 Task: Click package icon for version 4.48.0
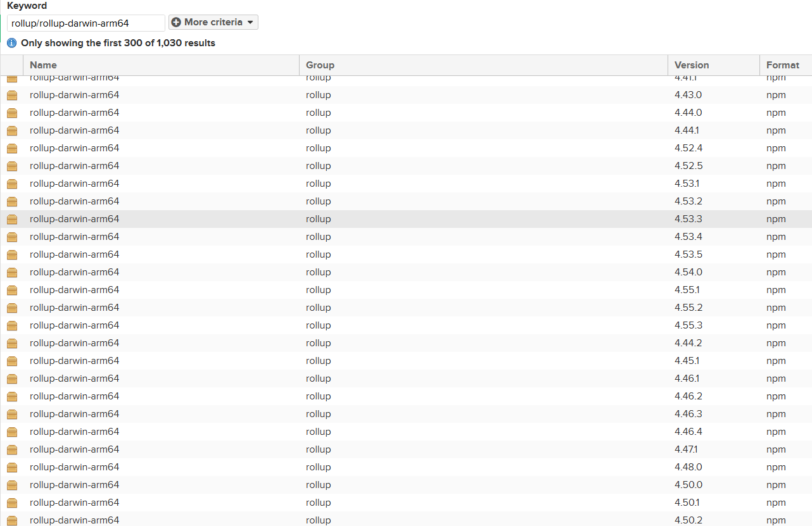(x=12, y=467)
